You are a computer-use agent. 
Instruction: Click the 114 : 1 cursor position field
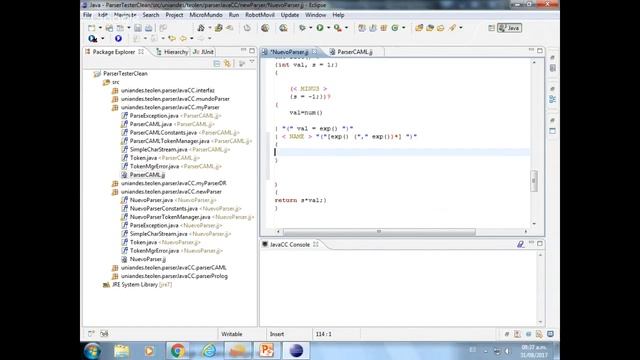click(323, 334)
